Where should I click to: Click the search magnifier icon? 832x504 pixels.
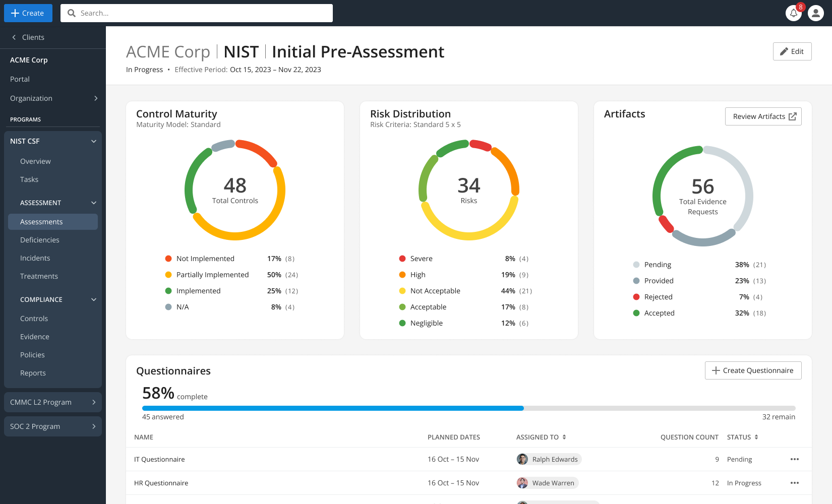pyautogui.click(x=72, y=13)
